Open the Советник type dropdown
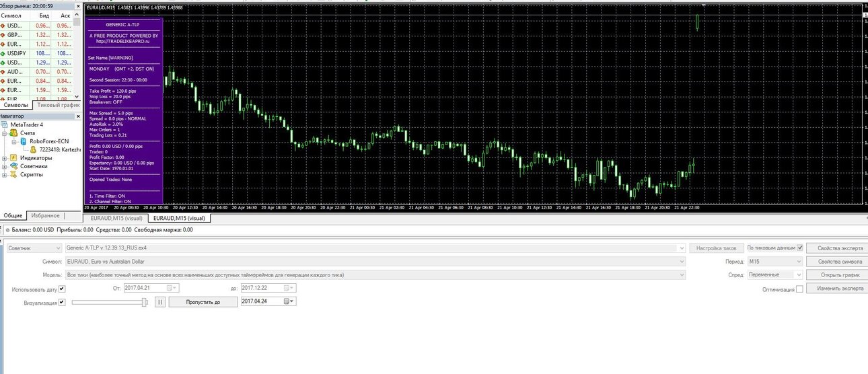The image size is (868, 374). pos(33,248)
